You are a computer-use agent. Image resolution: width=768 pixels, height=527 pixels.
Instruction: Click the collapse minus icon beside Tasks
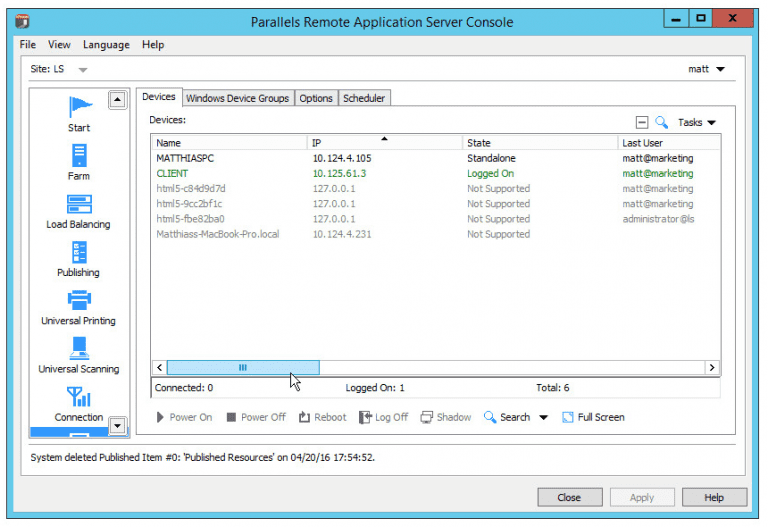[x=642, y=122]
